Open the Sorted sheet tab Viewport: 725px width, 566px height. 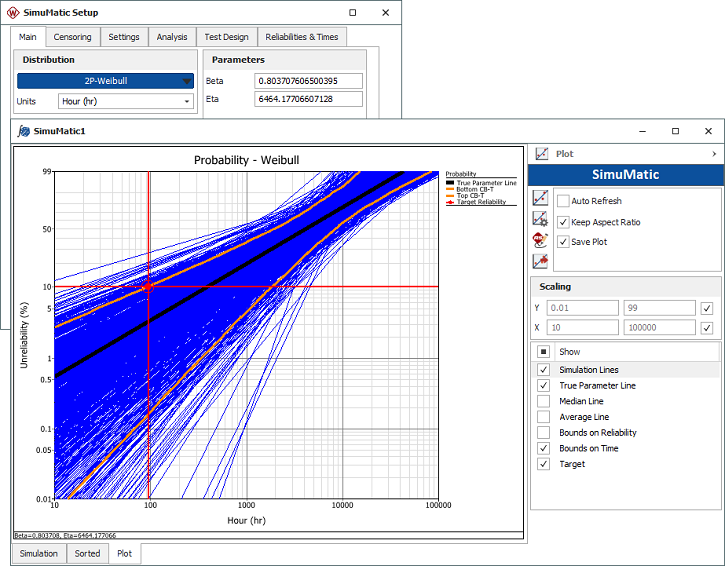click(x=87, y=553)
